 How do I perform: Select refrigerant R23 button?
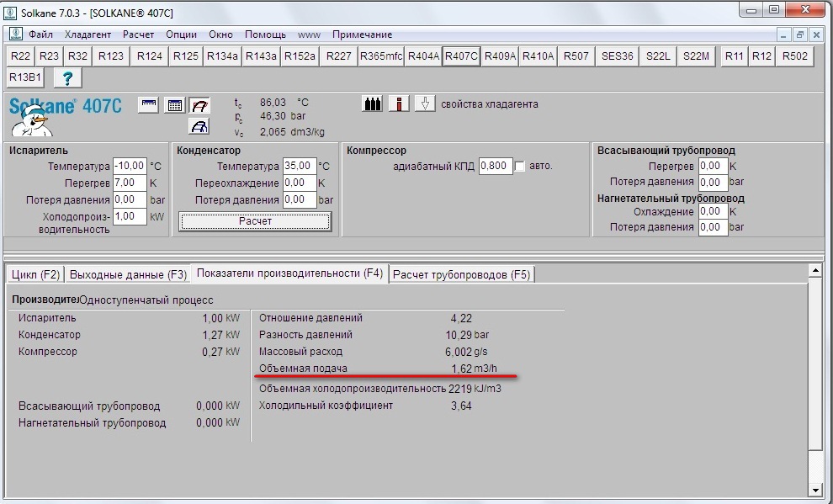(x=49, y=56)
